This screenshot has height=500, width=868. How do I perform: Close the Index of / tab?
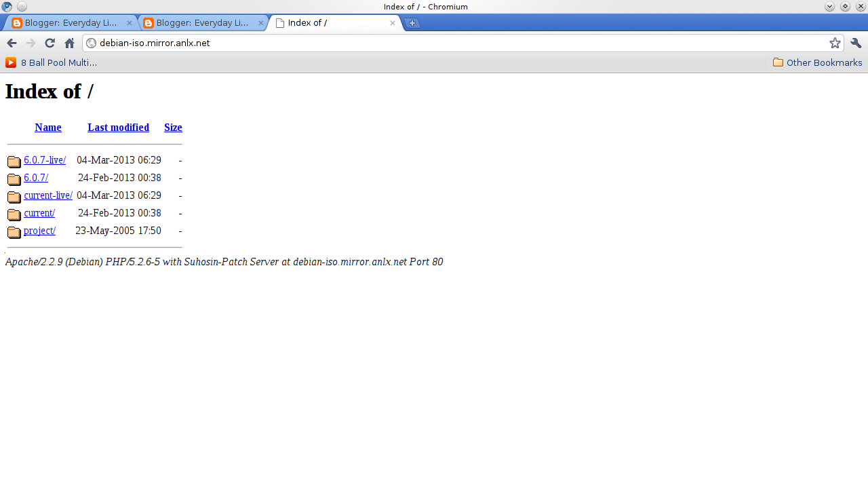[x=392, y=23]
